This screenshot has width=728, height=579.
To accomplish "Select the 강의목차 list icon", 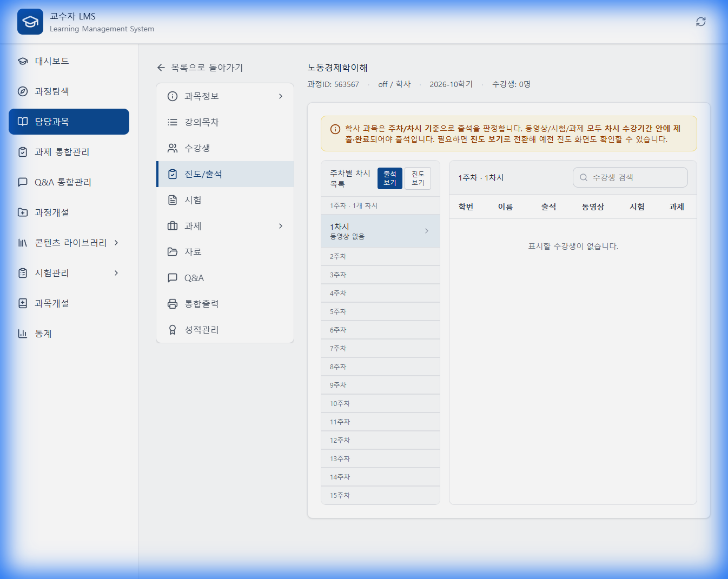I will coord(172,122).
